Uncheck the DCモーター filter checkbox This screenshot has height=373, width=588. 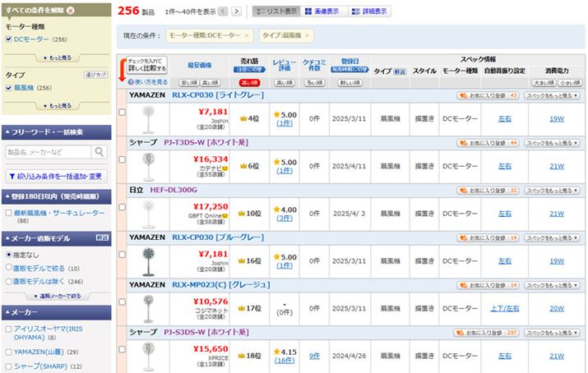coord(7,39)
